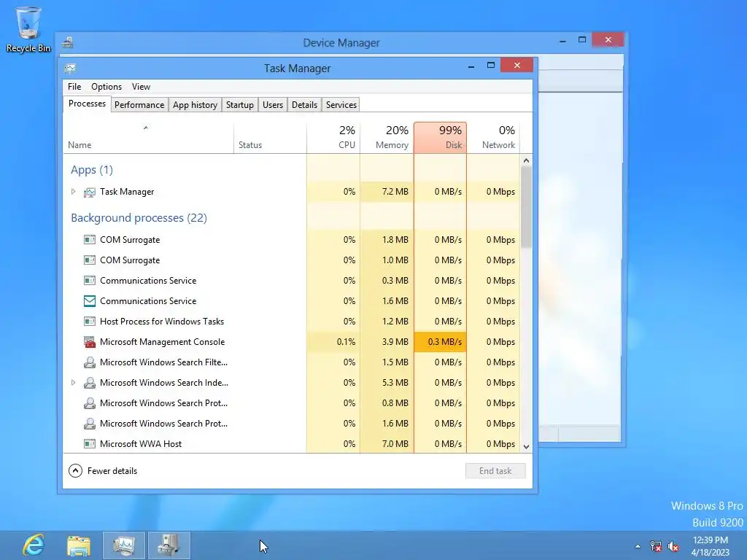
Task: Select Microsoft Windows Search Prot... 1.6 MB row
Action: pyautogui.click(x=292, y=424)
